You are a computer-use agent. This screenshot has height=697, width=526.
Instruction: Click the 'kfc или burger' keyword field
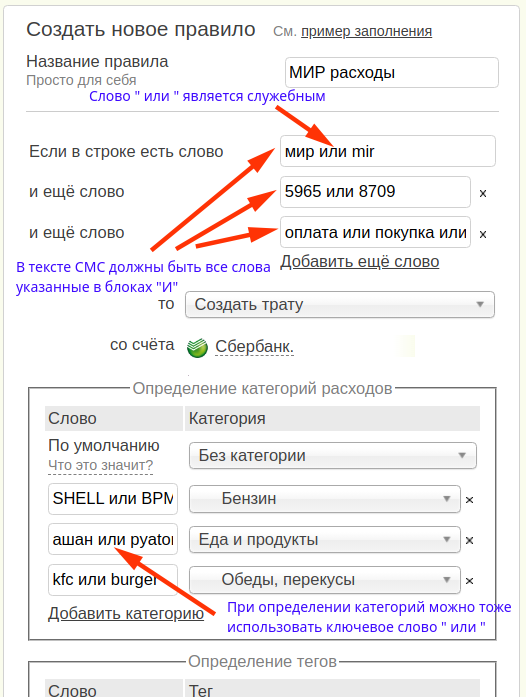click(113, 580)
